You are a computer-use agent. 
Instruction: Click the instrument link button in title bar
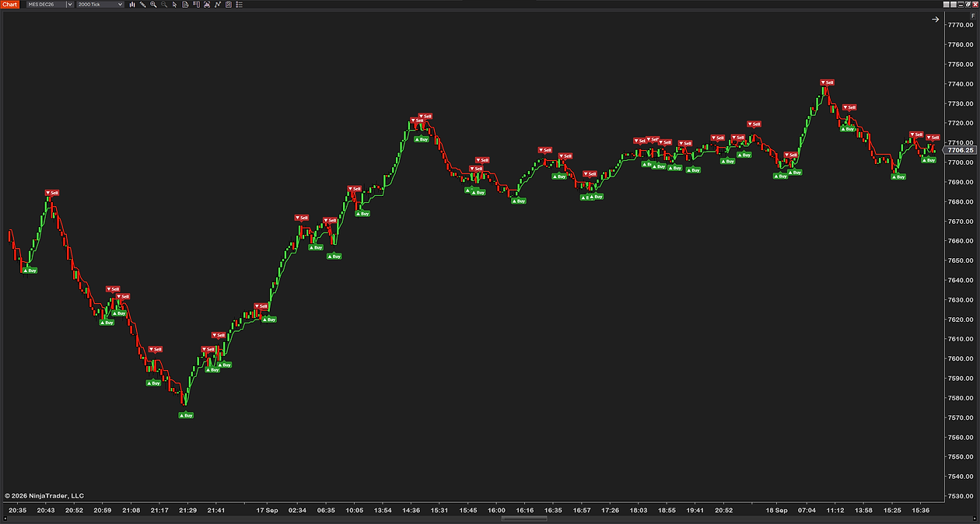pyautogui.click(x=947, y=5)
